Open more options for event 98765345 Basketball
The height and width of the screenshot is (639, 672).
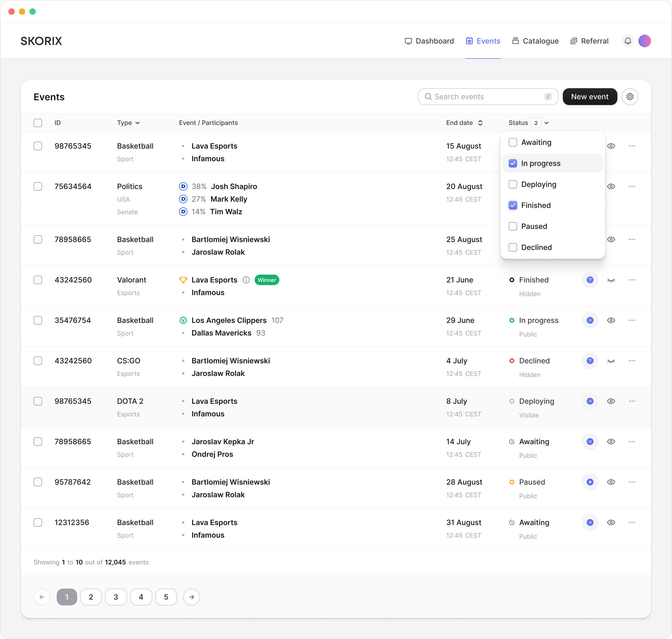[632, 146]
